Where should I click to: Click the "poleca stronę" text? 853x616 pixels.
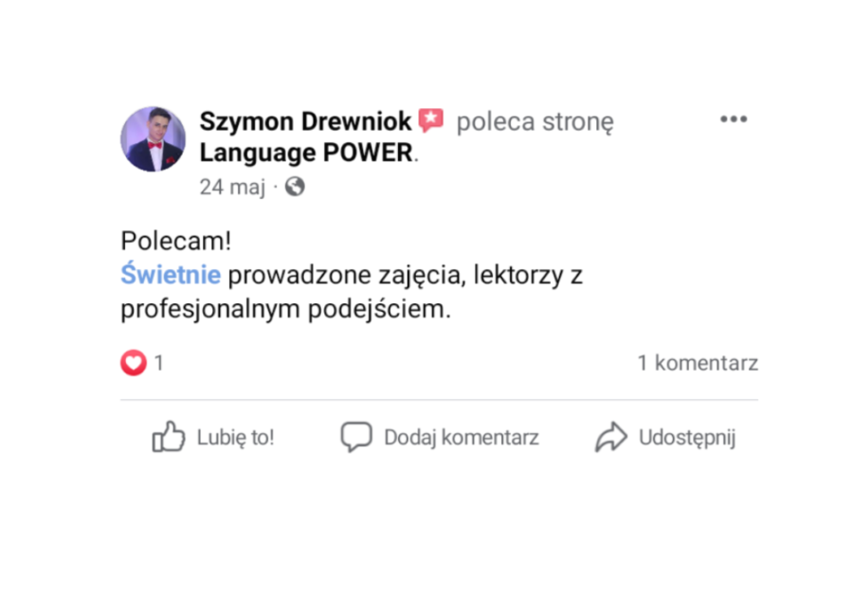pyautogui.click(x=535, y=122)
